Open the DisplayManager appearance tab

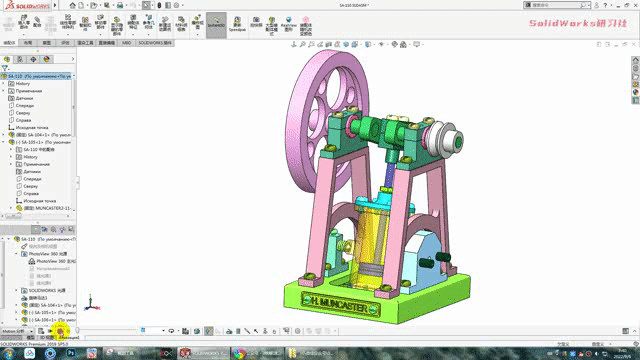coord(47,59)
